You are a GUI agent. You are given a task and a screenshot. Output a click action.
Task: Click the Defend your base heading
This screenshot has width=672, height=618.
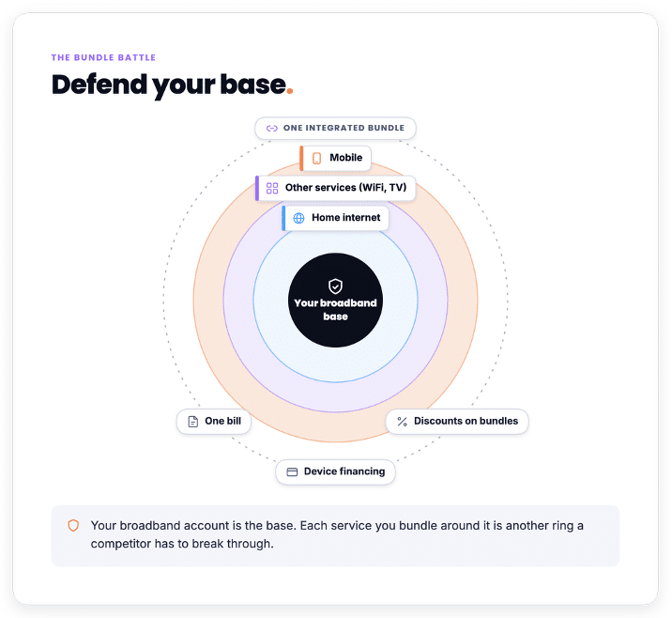[173, 85]
